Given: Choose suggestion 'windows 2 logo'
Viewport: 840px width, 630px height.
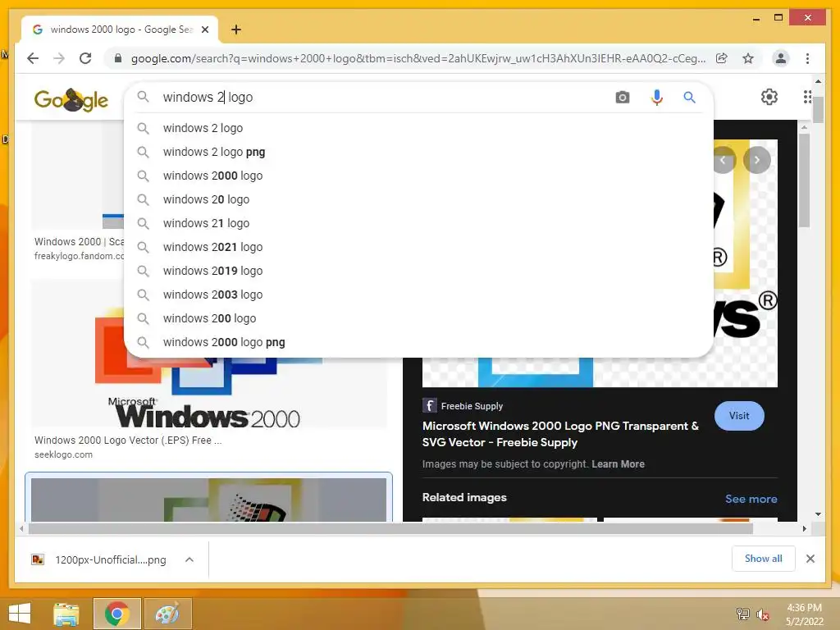Looking at the screenshot, I should [x=418, y=128].
